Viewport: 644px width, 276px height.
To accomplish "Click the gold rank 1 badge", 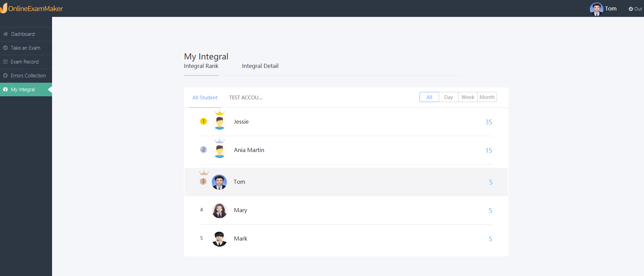I will click(204, 121).
